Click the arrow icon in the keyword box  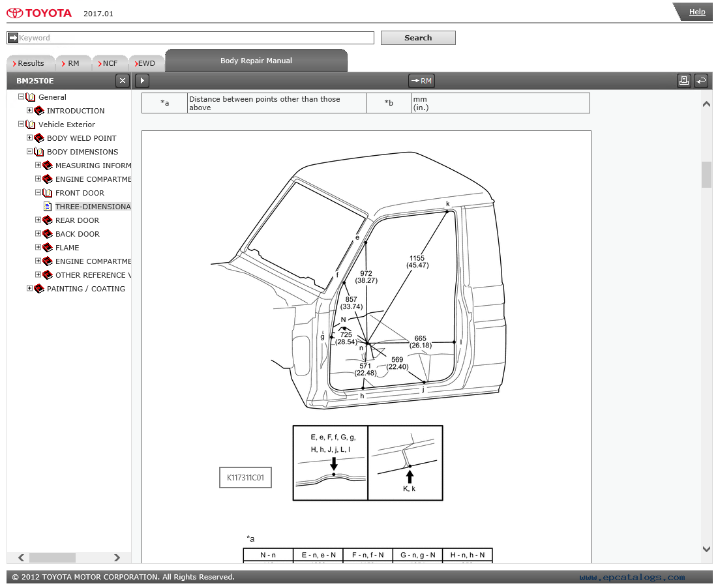point(13,38)
